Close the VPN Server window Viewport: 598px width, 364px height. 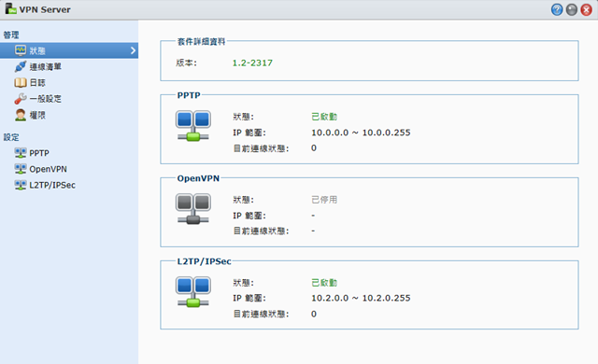pos(586,9)
